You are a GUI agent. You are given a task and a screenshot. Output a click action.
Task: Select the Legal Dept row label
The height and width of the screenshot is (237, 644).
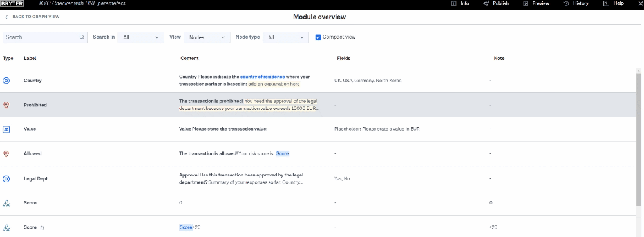click(x=35, y=179)
